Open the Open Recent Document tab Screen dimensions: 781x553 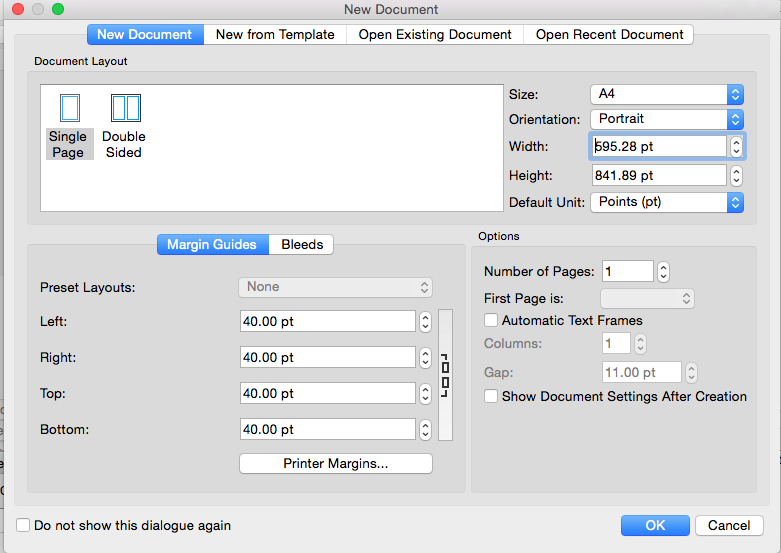609,35
